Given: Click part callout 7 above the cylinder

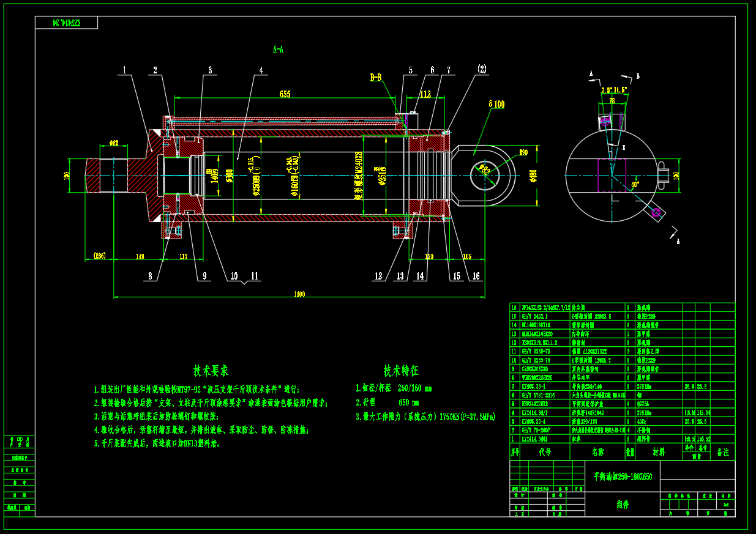Looking at the screenshot, I should point(449,70).
